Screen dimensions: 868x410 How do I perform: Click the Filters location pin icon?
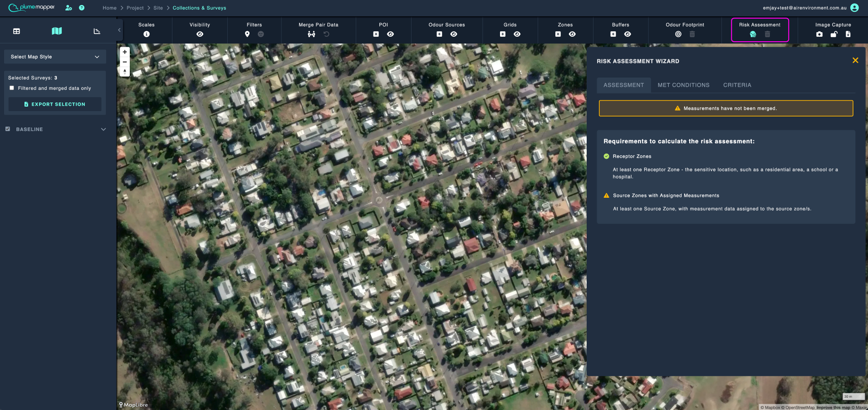pyautogui.click(x=247, y=34)
